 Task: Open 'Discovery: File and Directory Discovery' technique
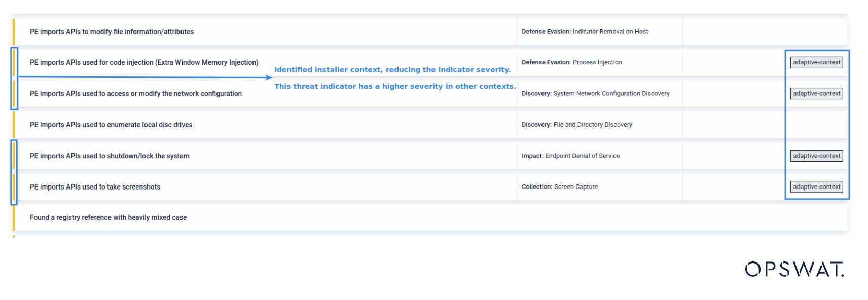point(576,125)
